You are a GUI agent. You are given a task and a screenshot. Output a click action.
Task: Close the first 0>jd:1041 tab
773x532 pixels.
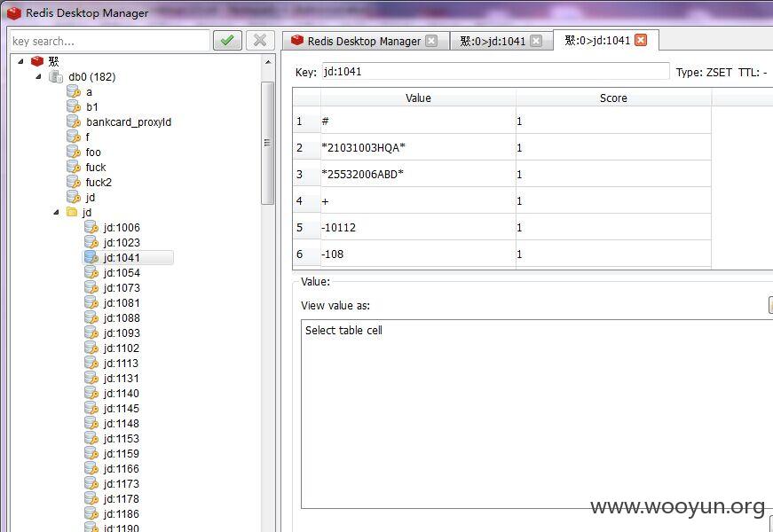(x=536, y=41)
